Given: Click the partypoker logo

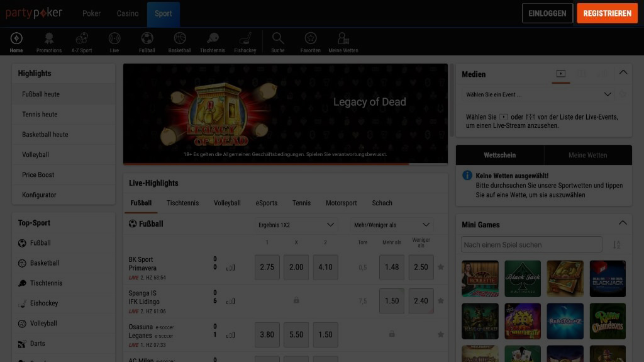Looking at the screenshot, I should pyautogui.click(x=34, y=13).
